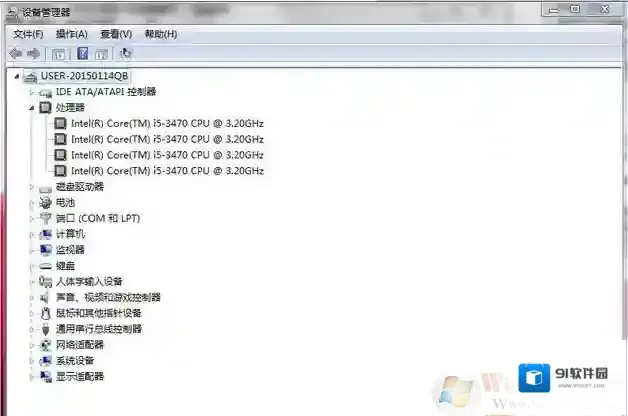Click the battery icon beside 电池
This screenshot has width=628, height=416.
coord(45,202)
